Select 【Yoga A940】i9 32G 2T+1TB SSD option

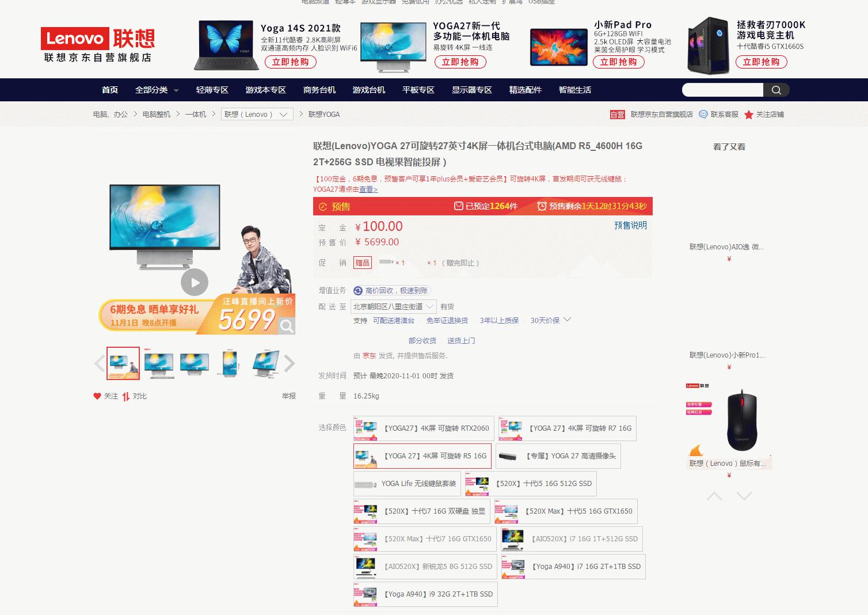pyautogui.click(x=425, y=594)
